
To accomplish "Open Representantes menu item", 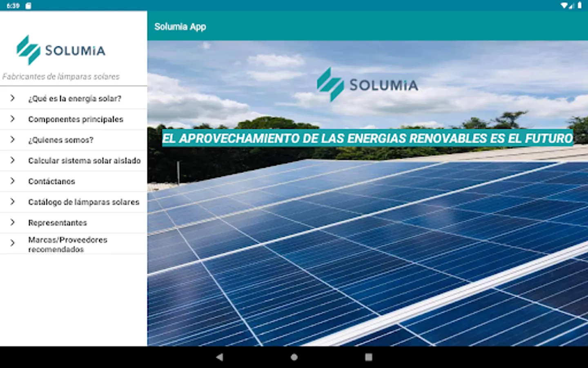I will click(73, 223).
